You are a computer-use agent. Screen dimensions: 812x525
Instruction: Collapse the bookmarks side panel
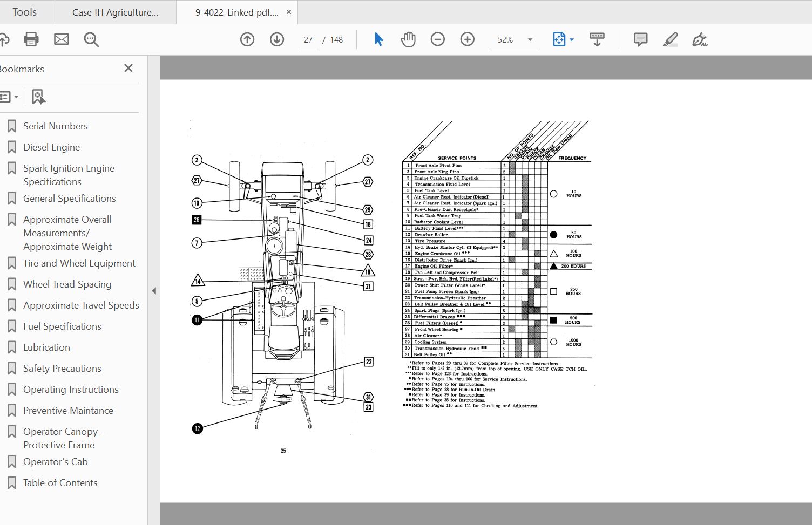click(154, 291)
